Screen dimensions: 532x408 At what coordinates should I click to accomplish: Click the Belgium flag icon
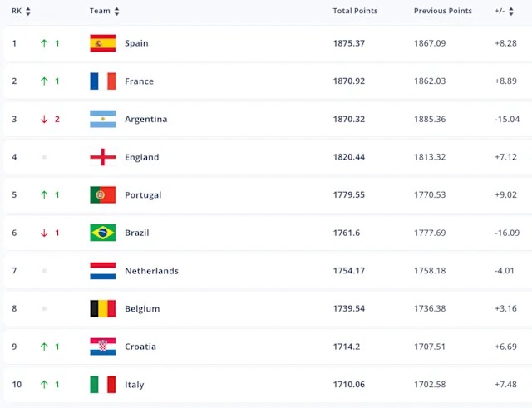coord(103,308)
